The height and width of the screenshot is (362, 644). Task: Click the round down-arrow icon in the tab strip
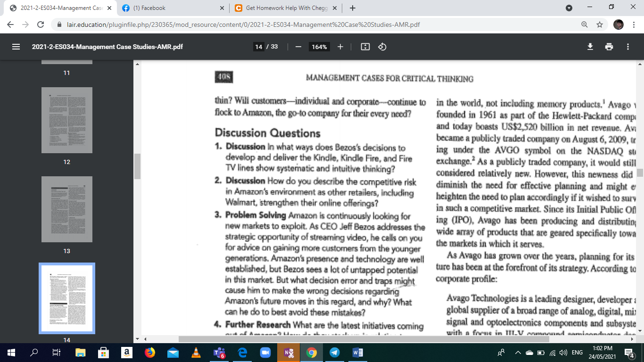tap(569, 8)
